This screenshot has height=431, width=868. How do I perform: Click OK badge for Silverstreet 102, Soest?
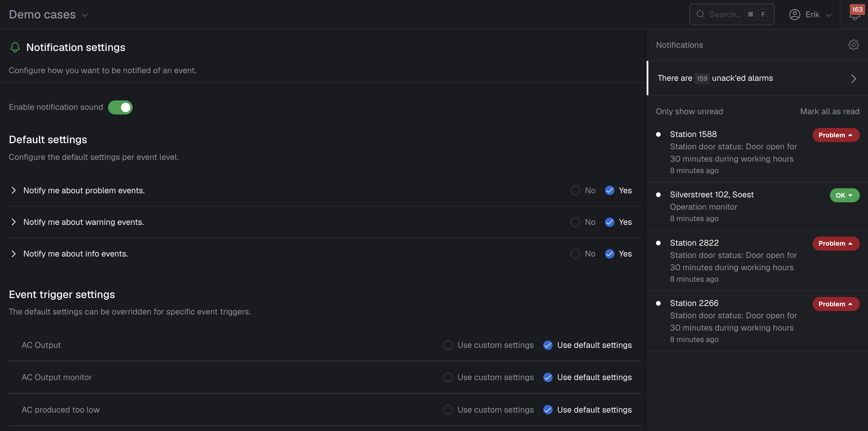[x=844, y=195]
